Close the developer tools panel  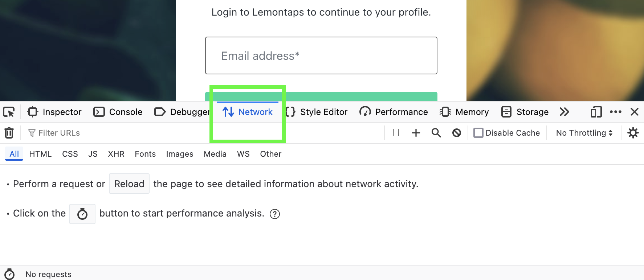(x=635, y=112)
